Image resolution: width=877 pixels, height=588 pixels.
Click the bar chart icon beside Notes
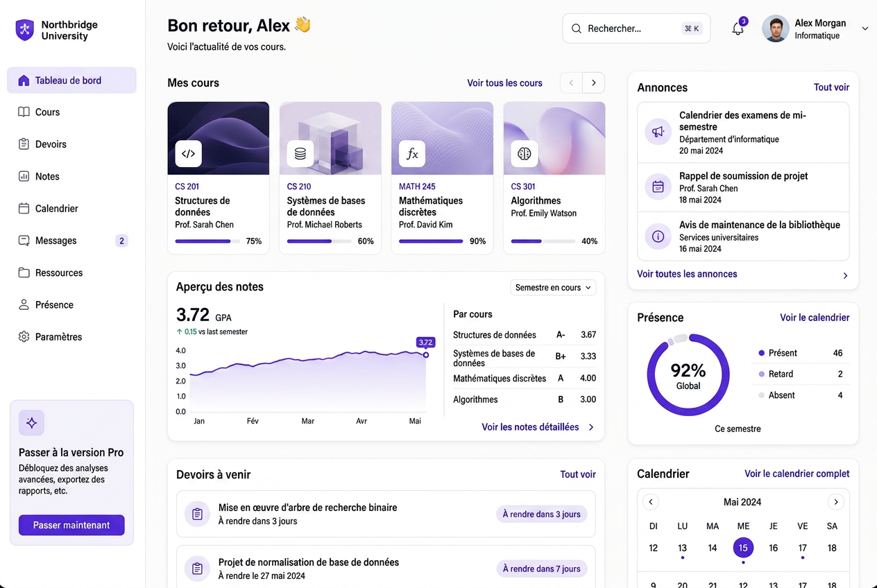pos(24,176)
